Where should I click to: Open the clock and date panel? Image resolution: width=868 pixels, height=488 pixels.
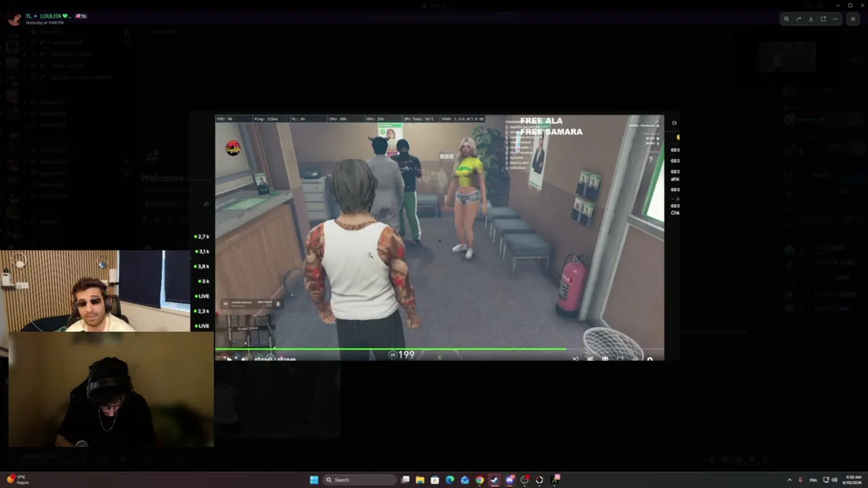coord(852,480)
